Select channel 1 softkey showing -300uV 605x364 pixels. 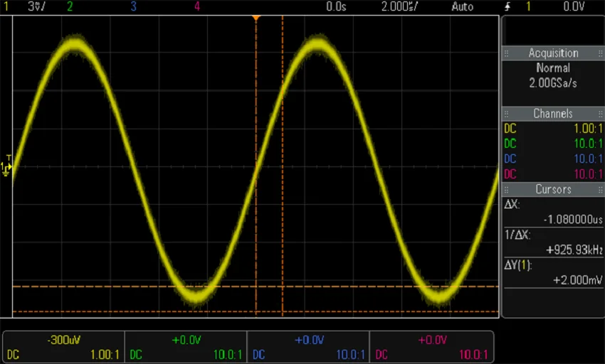pyautogui.click(x=63, y=347)
